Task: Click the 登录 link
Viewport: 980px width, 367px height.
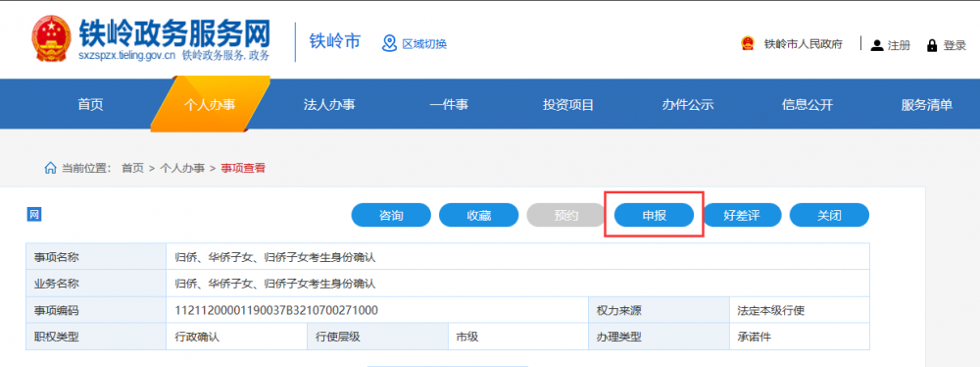Action: pos(955,45)
